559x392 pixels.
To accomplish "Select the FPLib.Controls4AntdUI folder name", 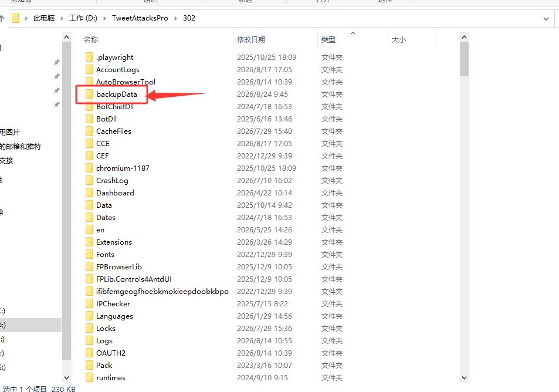I will [134, 279].
